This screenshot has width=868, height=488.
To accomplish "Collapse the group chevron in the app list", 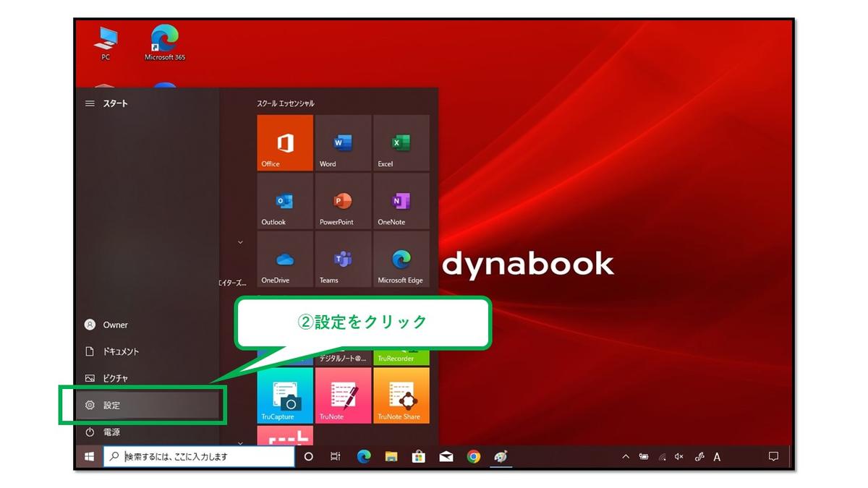I will [x=240, y=242].
